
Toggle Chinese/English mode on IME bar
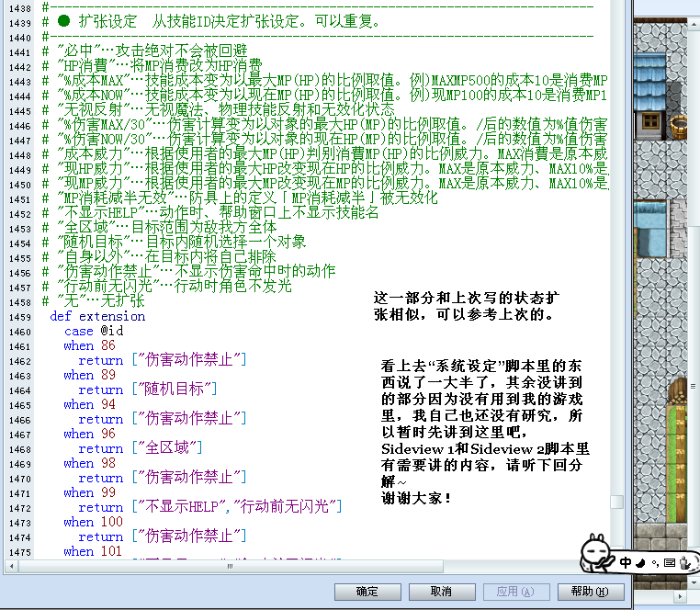pos(626,563)
